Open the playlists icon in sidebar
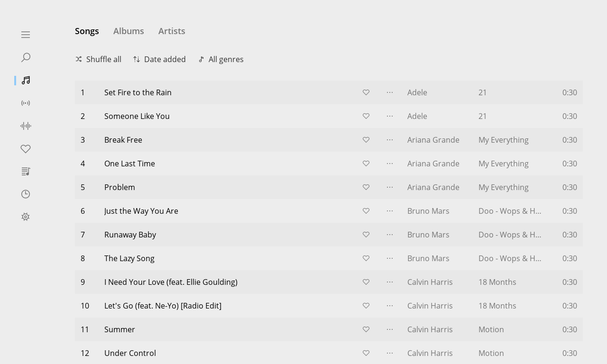The image size is (607, 364). [26, 171]
